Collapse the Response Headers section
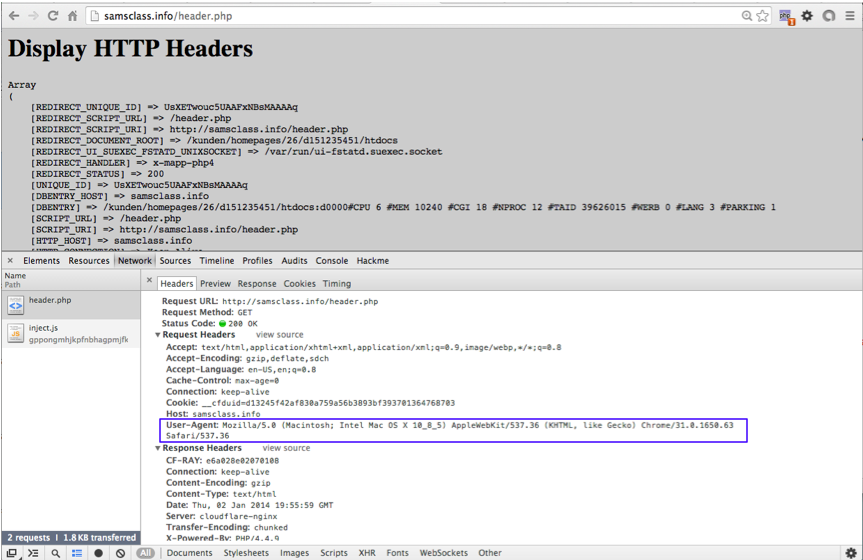Viewport: 863px width, 560px height. pyautogui.click(x=157, y=448)
